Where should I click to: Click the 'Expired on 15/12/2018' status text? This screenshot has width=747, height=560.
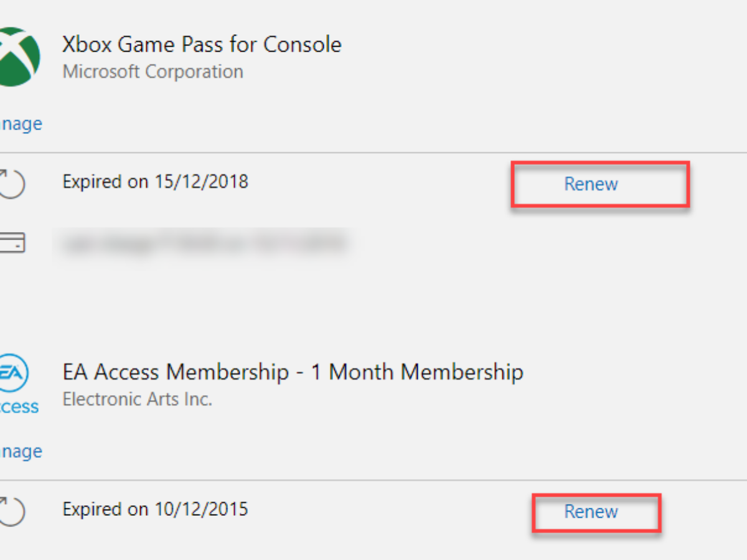[x=155, y=182]
